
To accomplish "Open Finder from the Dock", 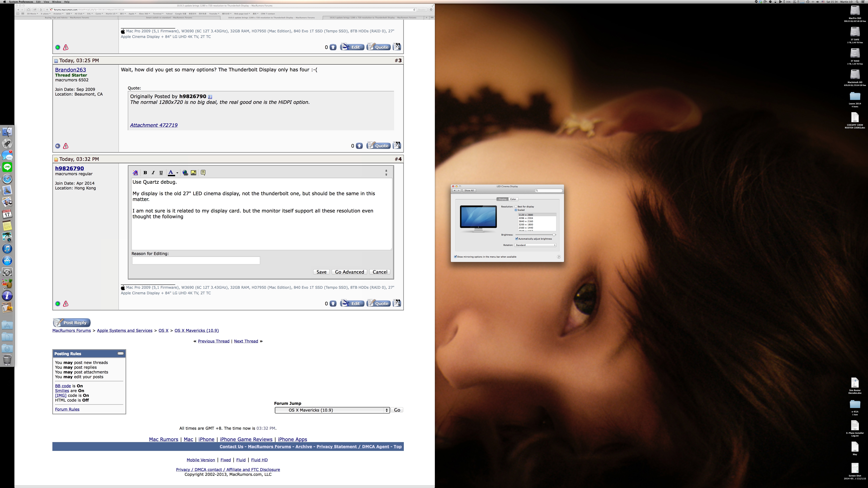I will pos(7,132).
